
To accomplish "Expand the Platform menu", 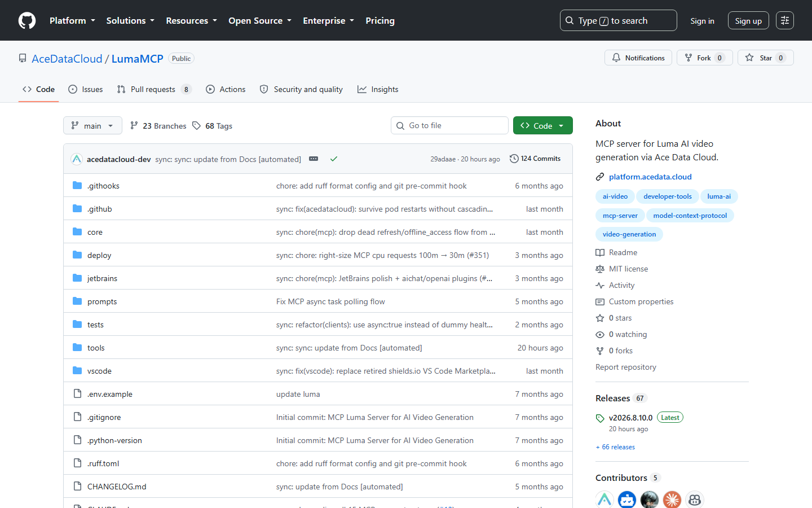I will click(72, 20).
